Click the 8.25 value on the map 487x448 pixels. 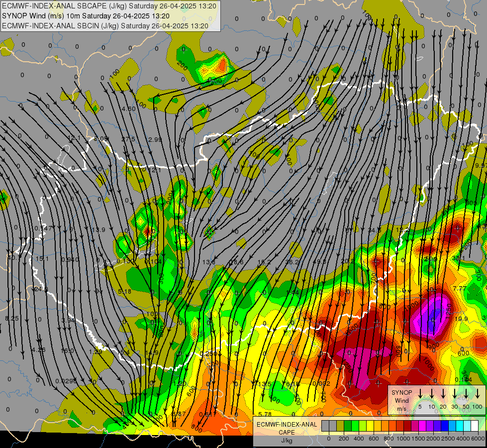pos(12,319)
